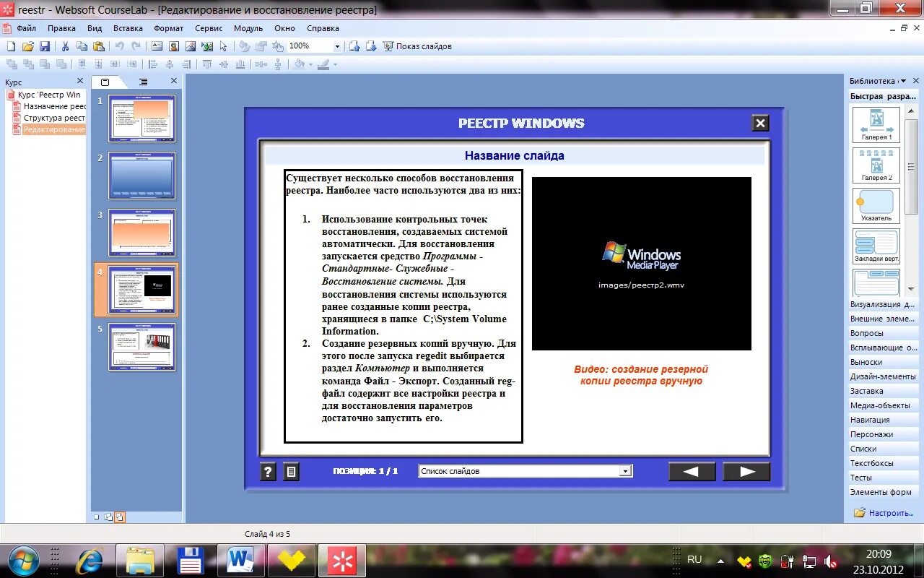Open the zoom level 100% dropdown

tap(337, 46)
